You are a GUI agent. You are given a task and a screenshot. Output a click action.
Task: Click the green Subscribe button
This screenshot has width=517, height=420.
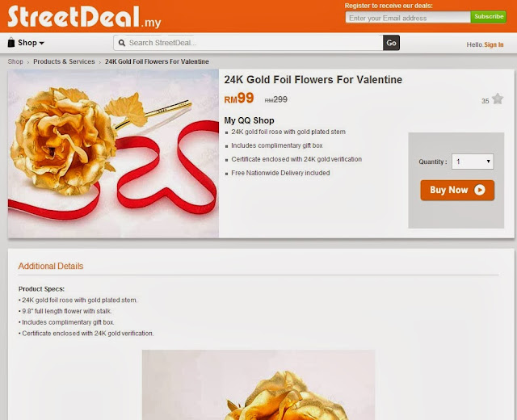pos(489,17)
